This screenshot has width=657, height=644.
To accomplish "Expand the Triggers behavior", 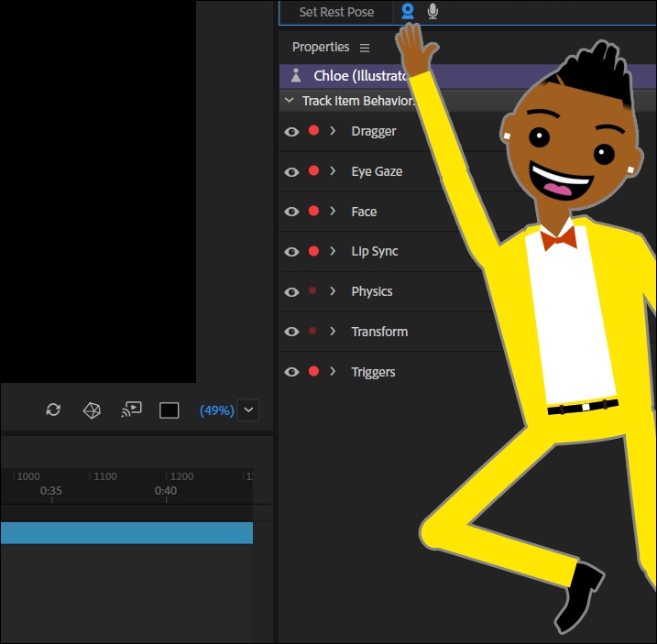I will point(333,371).
